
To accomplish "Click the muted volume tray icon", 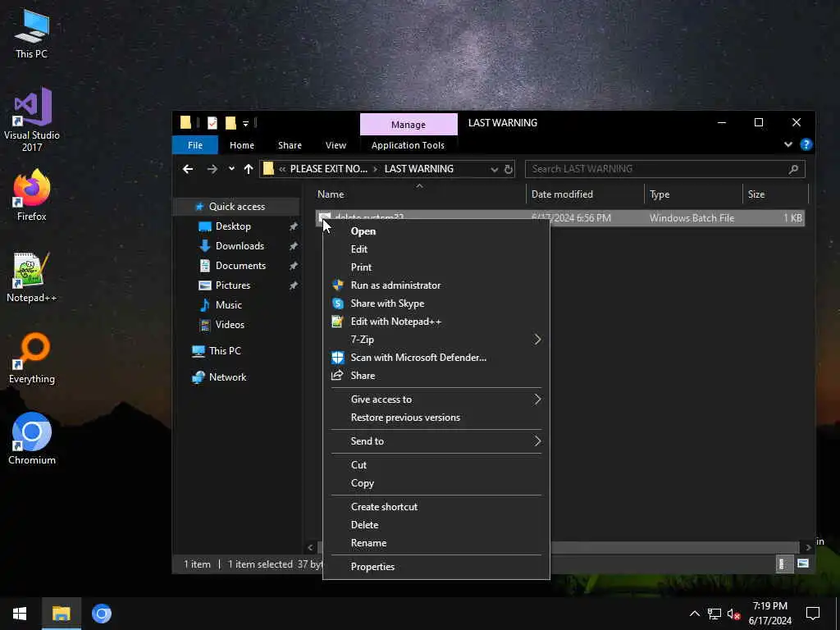I will 733,614.
